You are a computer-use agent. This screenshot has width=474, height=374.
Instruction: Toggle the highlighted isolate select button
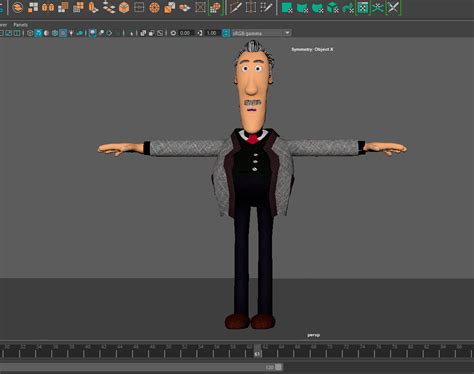coord(92,33)
